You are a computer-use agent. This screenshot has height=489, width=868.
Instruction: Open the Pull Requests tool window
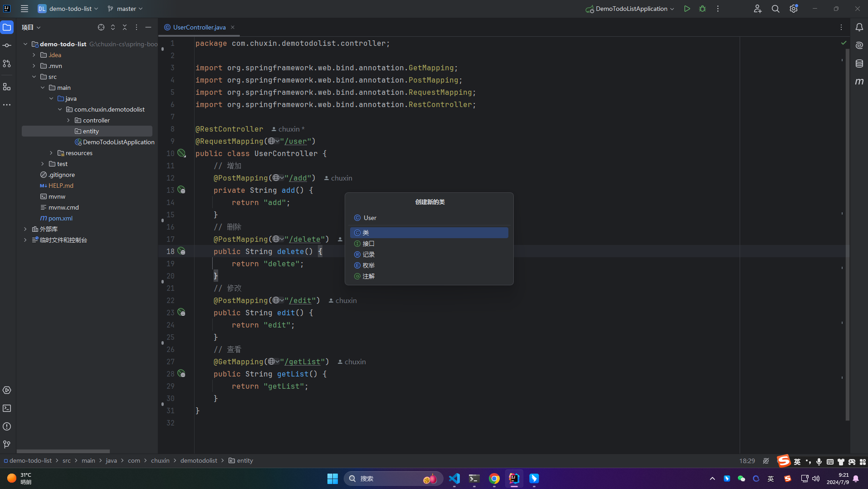coord(7,64)
